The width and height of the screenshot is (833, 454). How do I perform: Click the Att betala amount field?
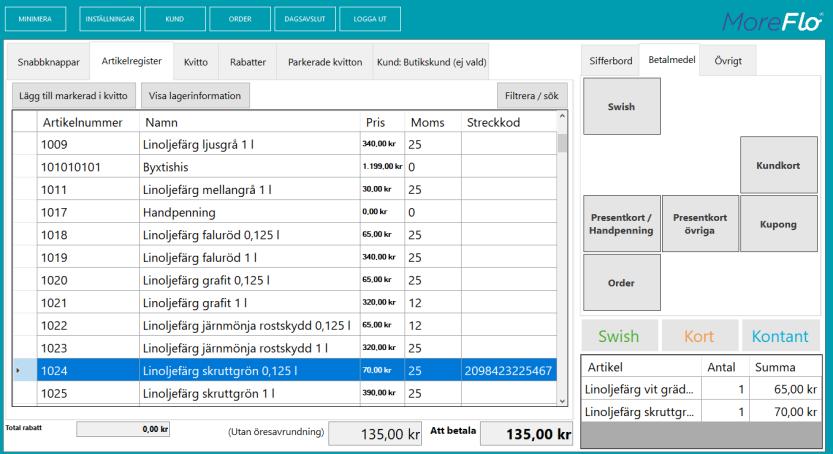pos(526,434)
